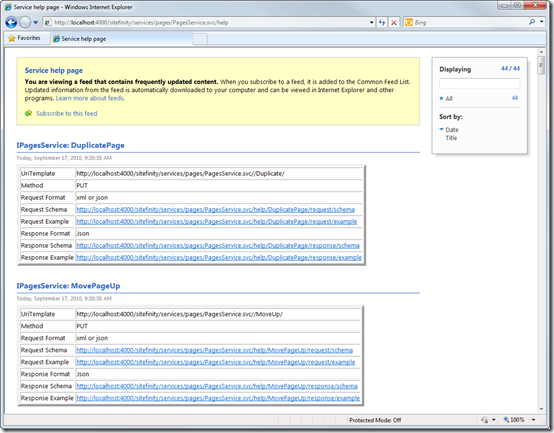Click the Internet Explorer title bar icon
Image resolution: width=554 pixels, height=433 pixels.
click(8, 7)
